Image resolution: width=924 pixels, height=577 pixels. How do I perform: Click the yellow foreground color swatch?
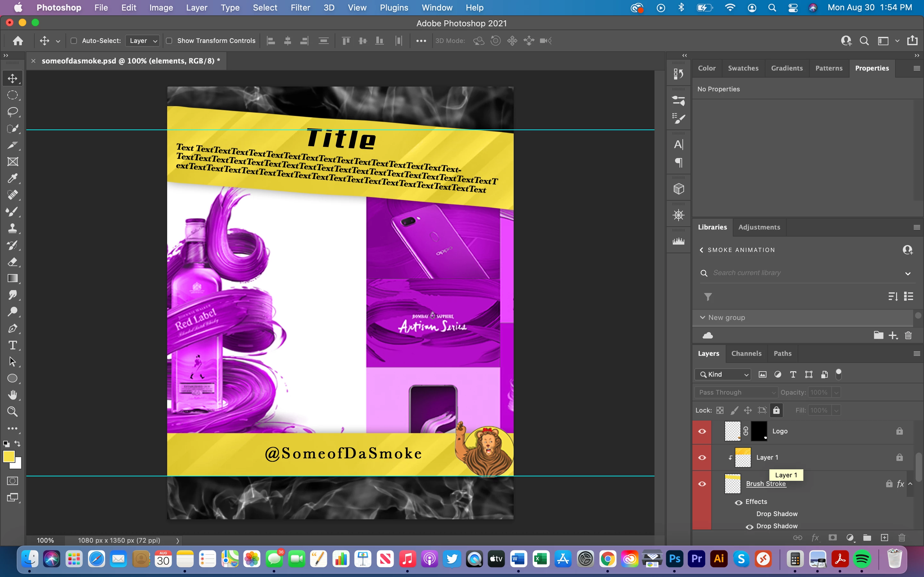pyautogui.click(x=8, y=456)
